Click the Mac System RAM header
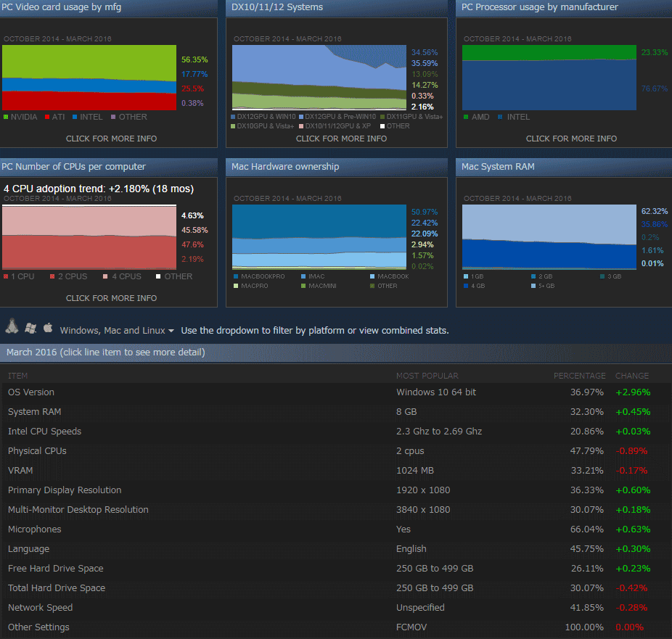The width and height of the screenshot is (672, 639). tap(564, 167)
